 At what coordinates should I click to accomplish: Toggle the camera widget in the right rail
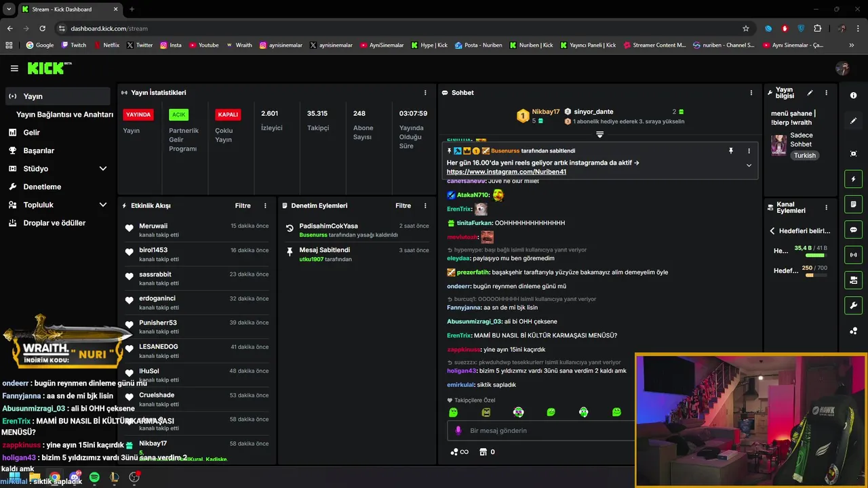pyautogui.click(x=853, y=280)
